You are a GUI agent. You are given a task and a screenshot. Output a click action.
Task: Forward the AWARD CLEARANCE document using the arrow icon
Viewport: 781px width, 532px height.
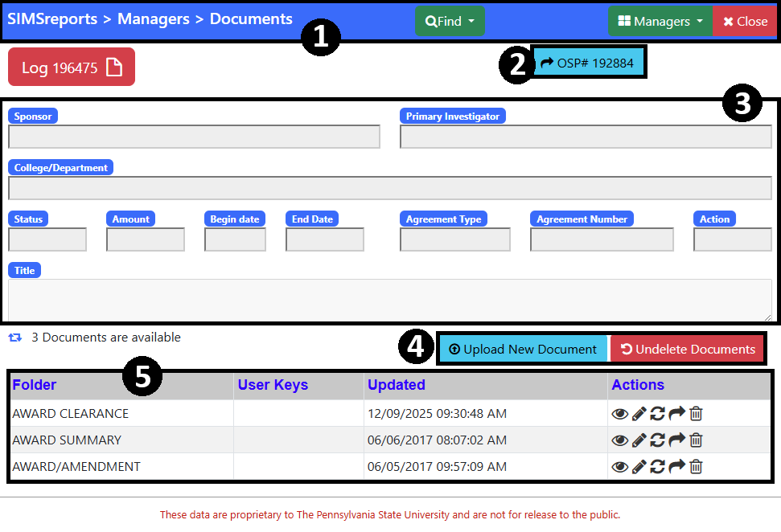(676, 413)
